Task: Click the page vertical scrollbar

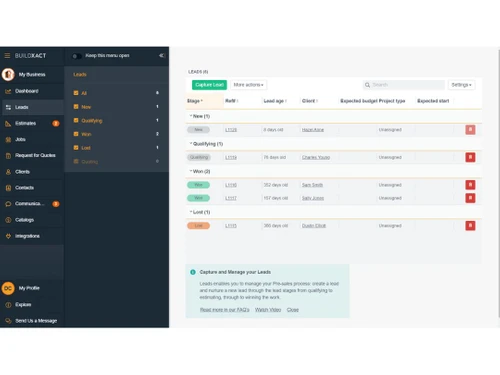Action: (x=499, y=183)
